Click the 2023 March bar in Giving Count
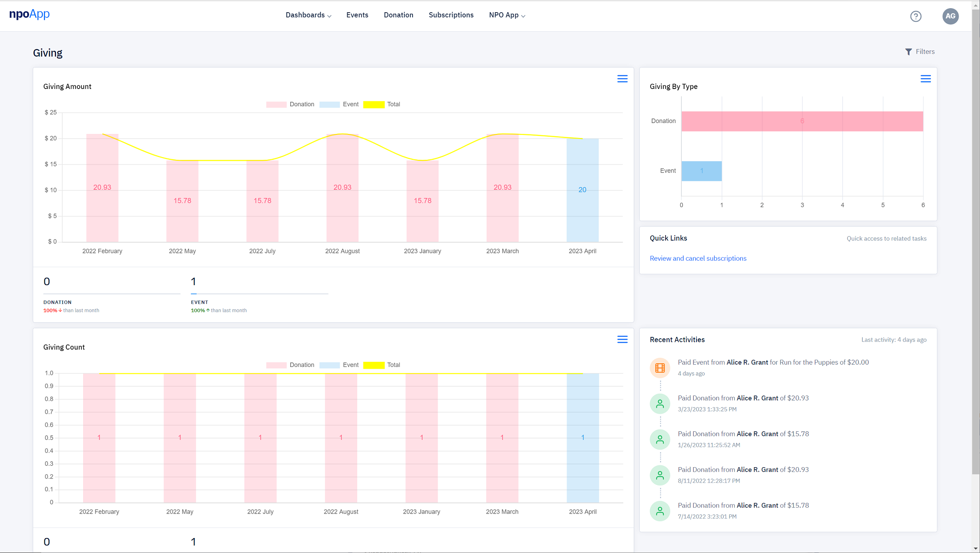 tap(502, 438)
